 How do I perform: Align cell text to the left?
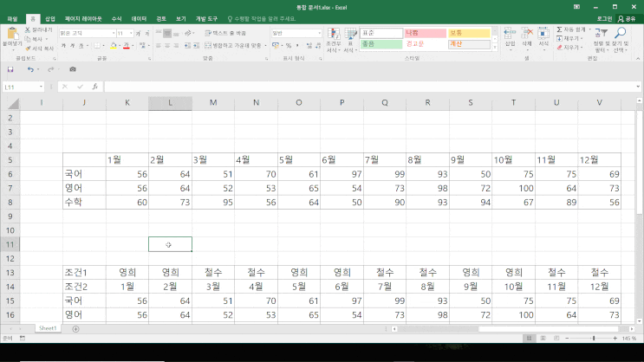pos(159,46)
